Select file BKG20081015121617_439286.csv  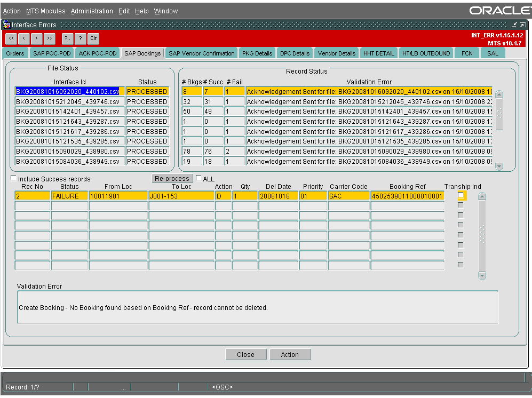click(x=69, y=131)
